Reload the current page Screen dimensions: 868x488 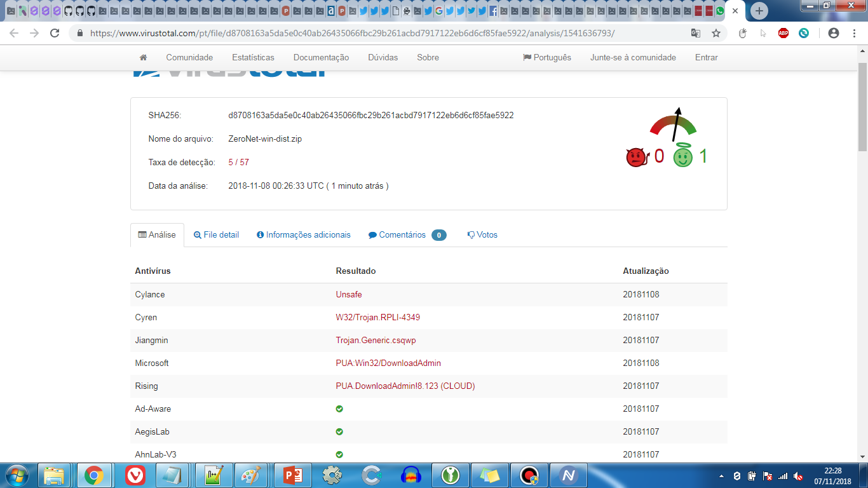tap(55, 33)
